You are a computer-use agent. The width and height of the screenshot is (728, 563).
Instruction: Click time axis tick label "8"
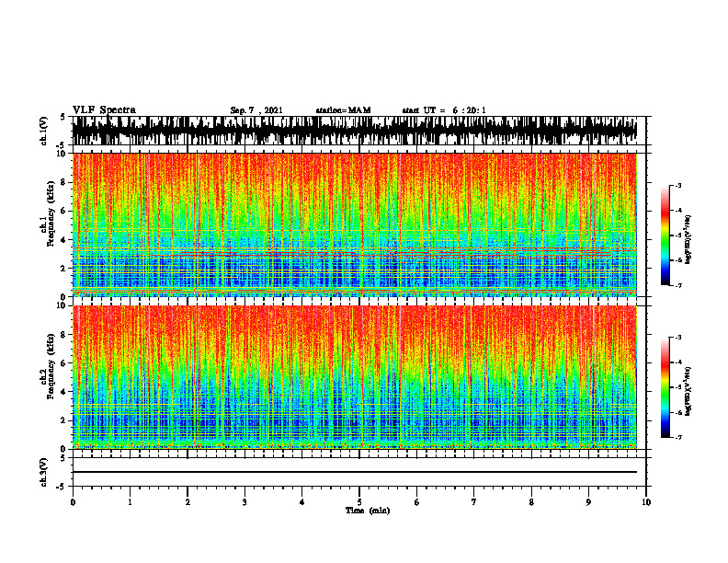pyautogui.click(x=531, y=502)
